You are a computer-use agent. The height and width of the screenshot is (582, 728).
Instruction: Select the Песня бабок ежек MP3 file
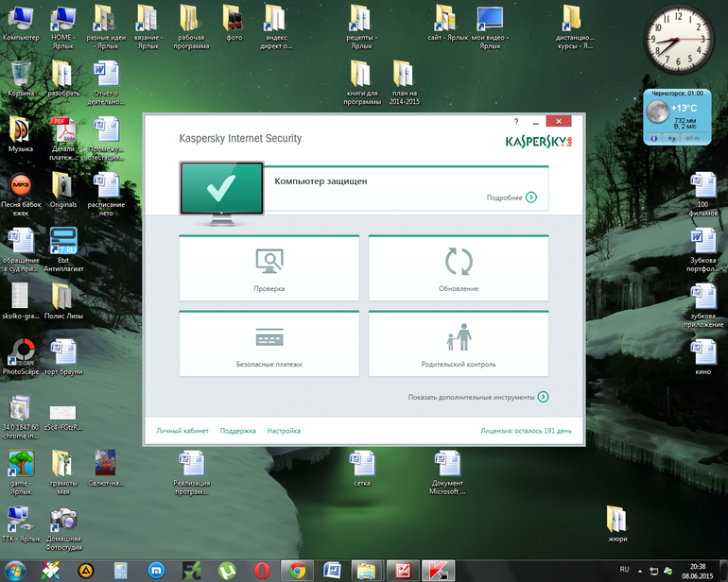pos(21,194)
